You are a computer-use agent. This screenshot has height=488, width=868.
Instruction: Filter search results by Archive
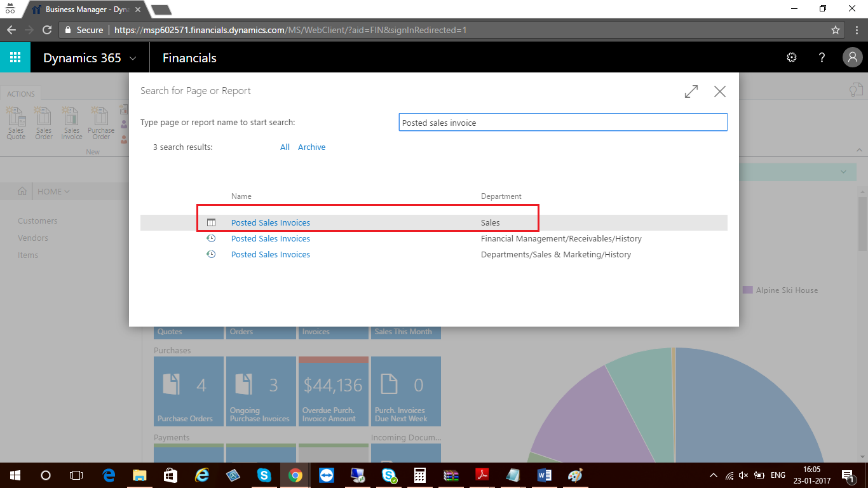tap(311, 147)
